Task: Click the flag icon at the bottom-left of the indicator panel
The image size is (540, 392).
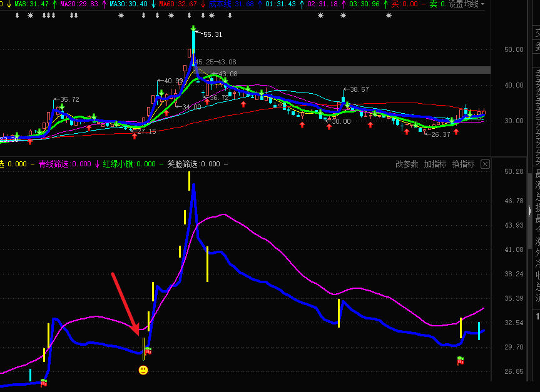Action: click(x=43, y=383)
